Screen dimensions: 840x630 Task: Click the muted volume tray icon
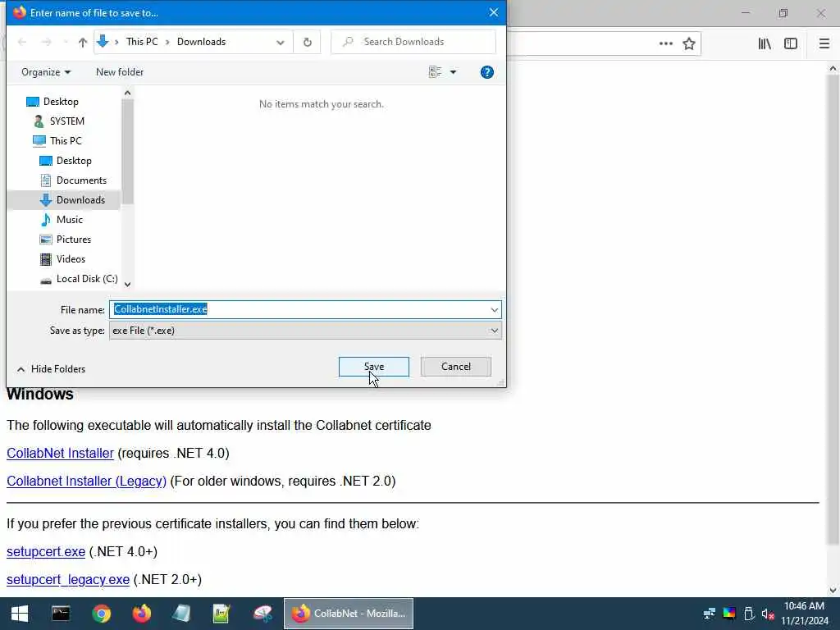tap(768, 614)
